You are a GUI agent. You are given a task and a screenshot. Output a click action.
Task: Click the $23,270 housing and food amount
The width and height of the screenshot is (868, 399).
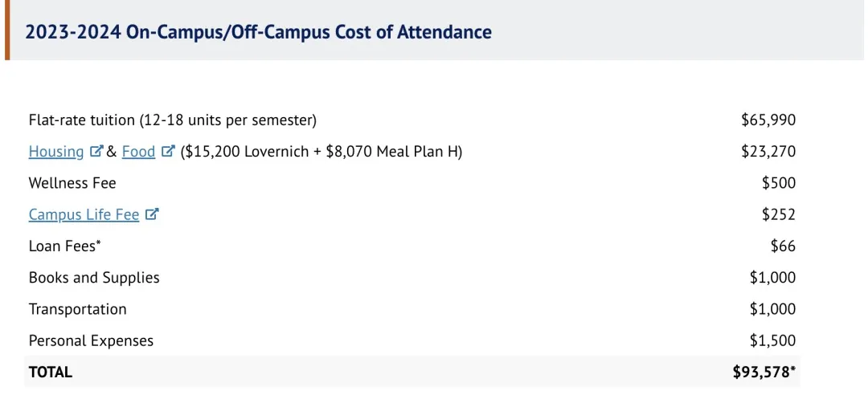click(768, 151)
